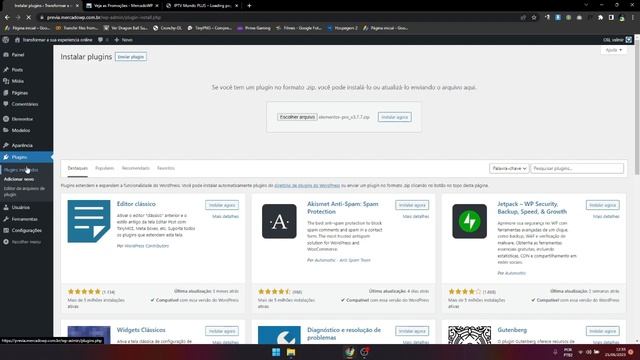Click the browser back arrow

tap(7, 18)
